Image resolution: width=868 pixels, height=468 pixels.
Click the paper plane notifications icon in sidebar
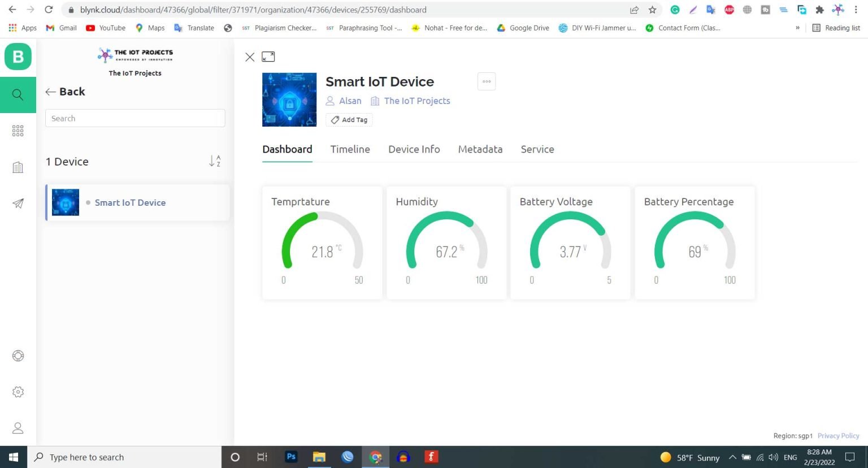18,203
